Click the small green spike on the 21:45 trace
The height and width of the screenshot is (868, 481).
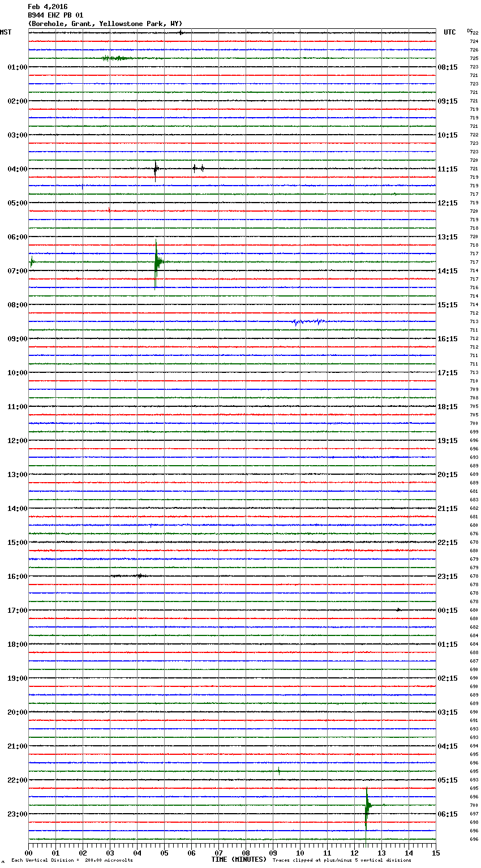coord(279,771)
